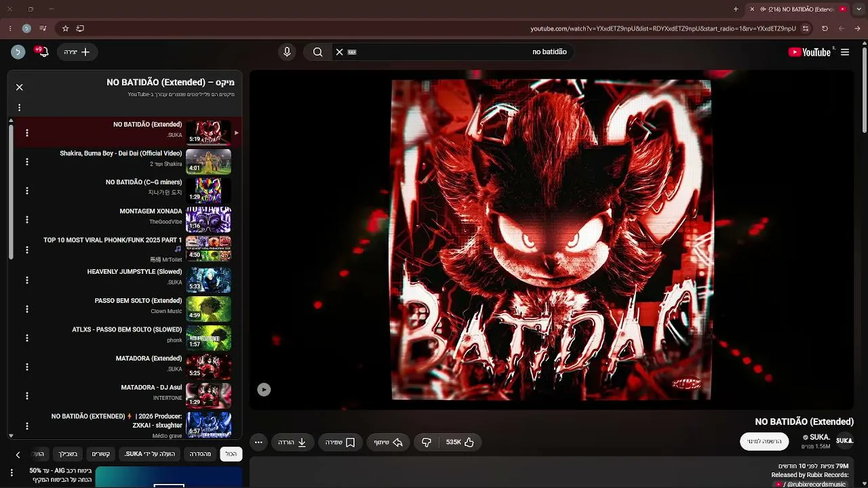Clear the search query with the X
This screenshot has width=868, height=488.
click(340, 52)
